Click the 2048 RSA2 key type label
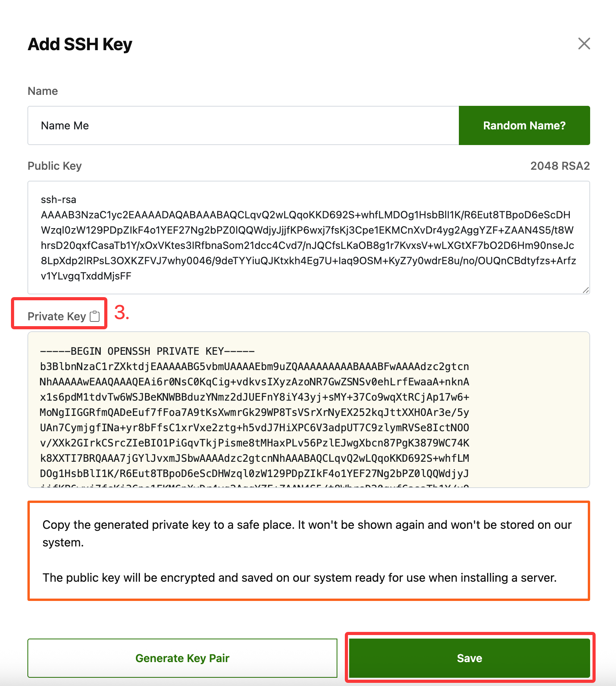 point(560,166)
